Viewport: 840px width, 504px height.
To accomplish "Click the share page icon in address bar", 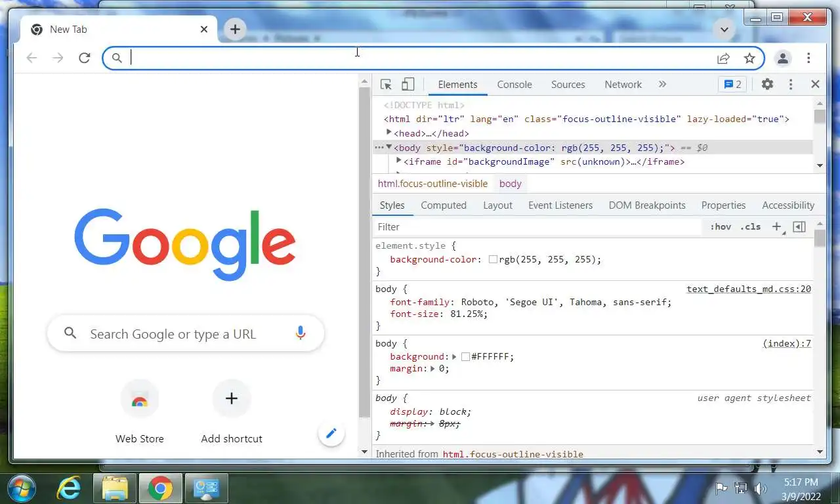I will pyautogui.click(x=723, y=58).
